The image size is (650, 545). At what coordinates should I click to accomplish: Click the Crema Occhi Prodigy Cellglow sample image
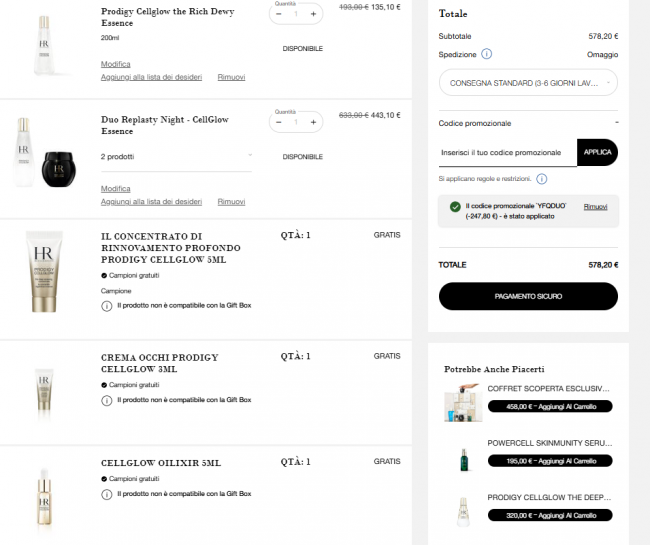(x=44, y=390)
